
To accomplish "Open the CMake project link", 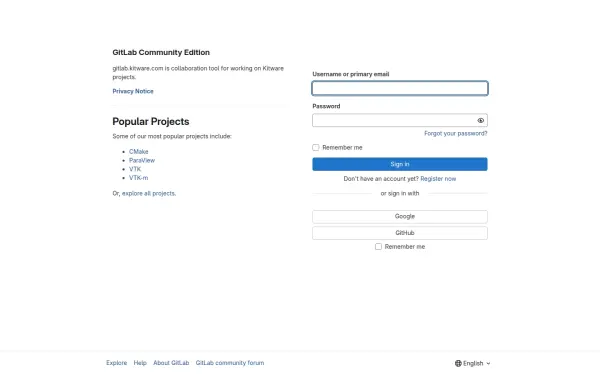I will tap(139, 152).
